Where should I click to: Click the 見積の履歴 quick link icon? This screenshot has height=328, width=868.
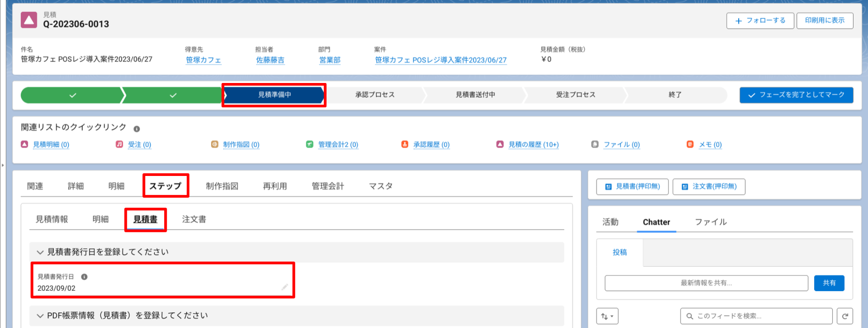[500, 144]
